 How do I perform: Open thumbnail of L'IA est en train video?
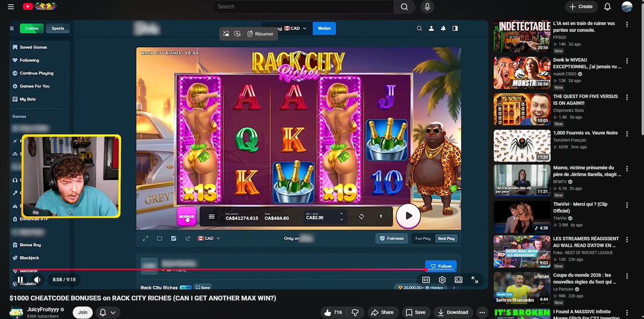pos(522,35)
